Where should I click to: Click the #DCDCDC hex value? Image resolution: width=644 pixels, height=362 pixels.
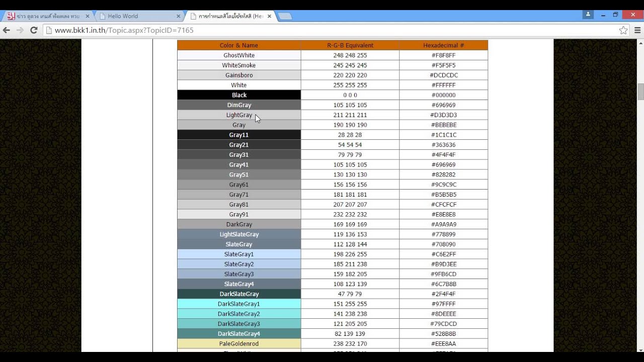(x=444, y=75)
